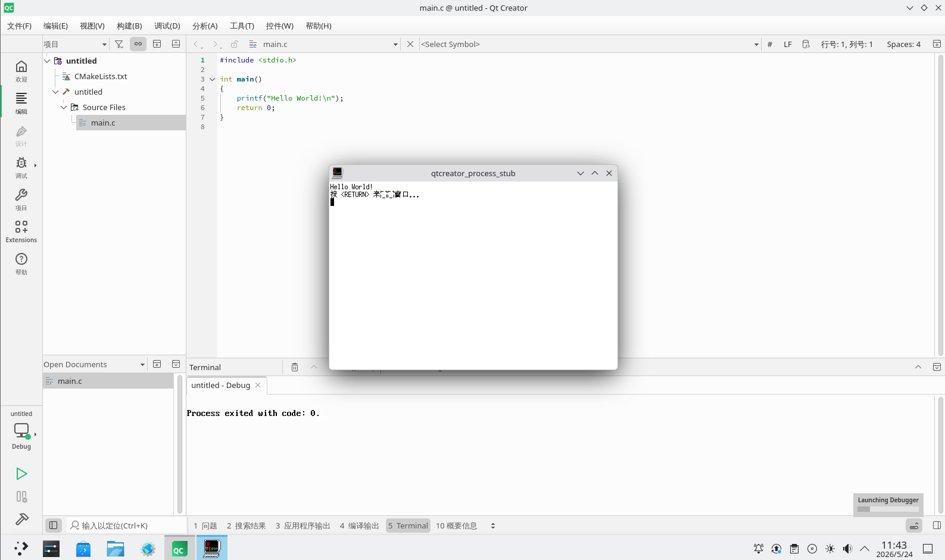
Task: Open the Debug menu
Action: [x=167, y=26]
